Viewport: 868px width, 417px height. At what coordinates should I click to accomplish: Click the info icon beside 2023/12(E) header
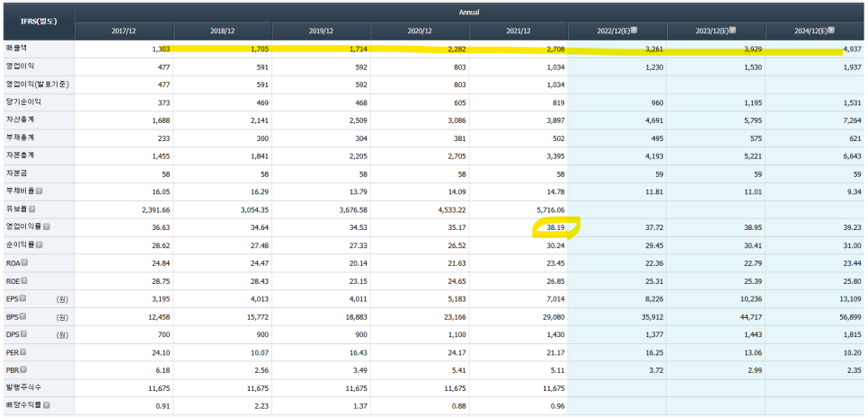click(x=733, y=30)
